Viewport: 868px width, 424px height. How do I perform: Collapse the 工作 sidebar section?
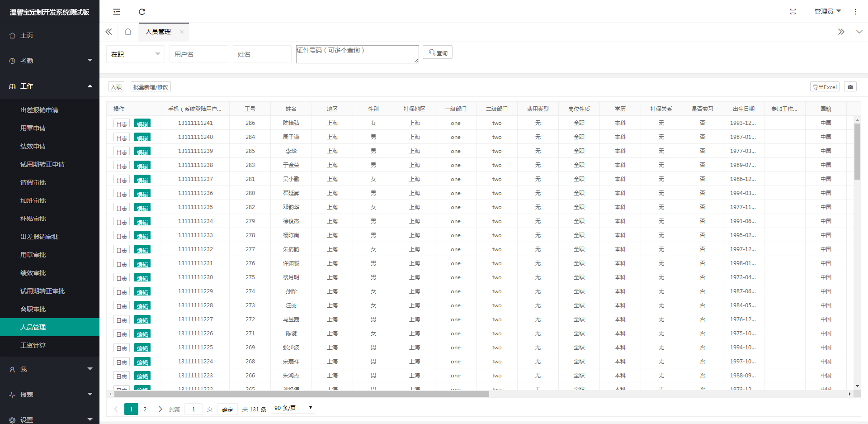point(50,86)
